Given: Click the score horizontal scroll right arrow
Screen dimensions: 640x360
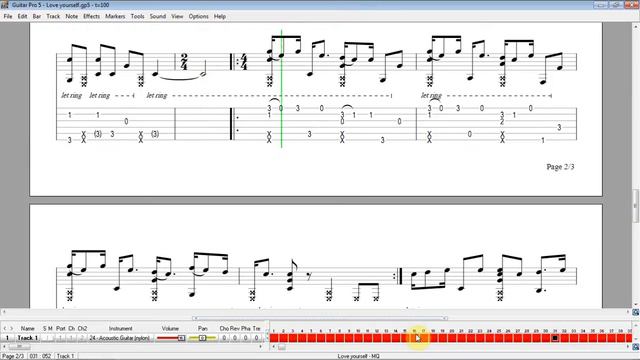Looking at the screenshot, I should point(628,312).
